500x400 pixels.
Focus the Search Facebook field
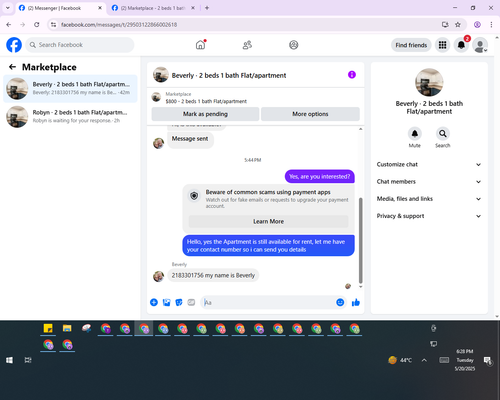point(80,45)
